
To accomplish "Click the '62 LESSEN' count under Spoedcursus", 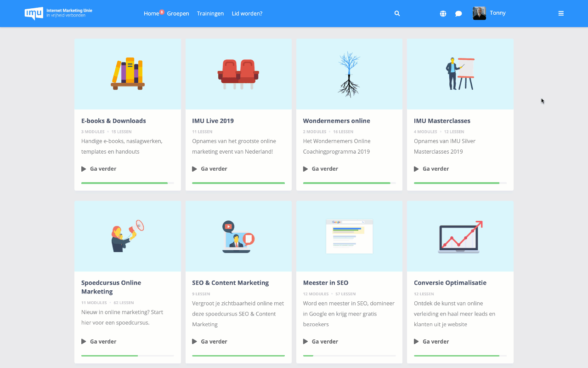I will [124, 303].
